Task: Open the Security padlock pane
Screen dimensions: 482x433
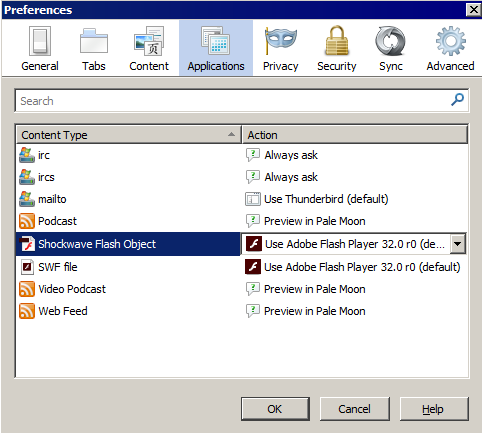Action: [x=337, y=49]
